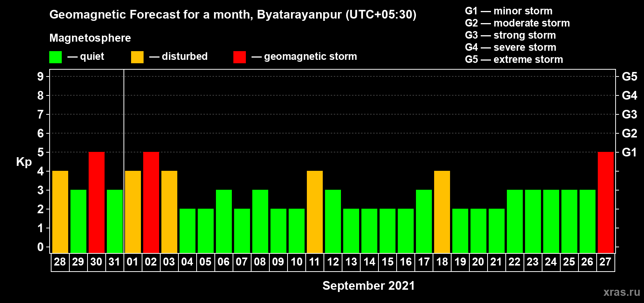Click date label 05 on the axis

[x=205, y=262]
